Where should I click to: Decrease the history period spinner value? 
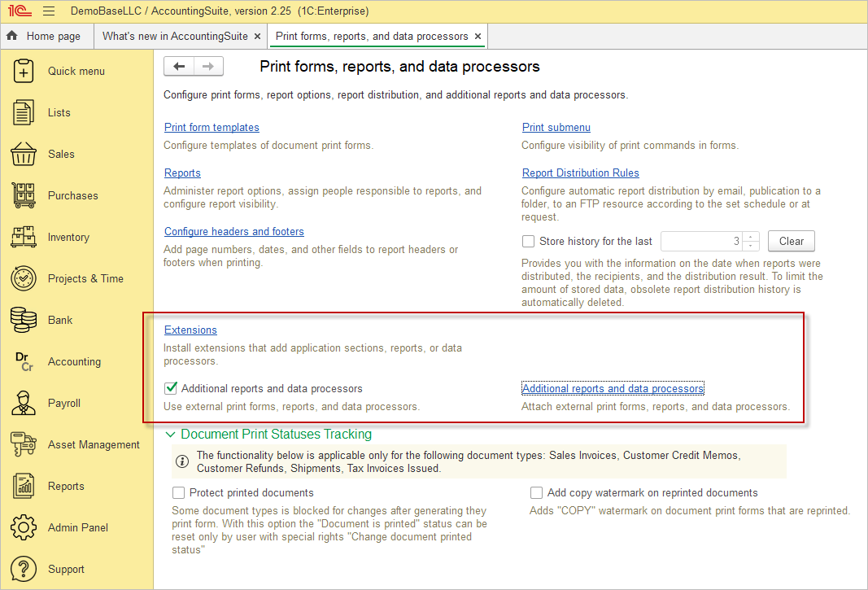(751, 246)
